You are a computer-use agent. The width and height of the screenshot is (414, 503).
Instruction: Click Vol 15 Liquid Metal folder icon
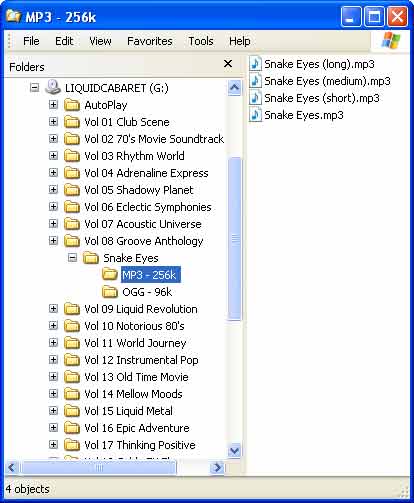coord(72,411)
